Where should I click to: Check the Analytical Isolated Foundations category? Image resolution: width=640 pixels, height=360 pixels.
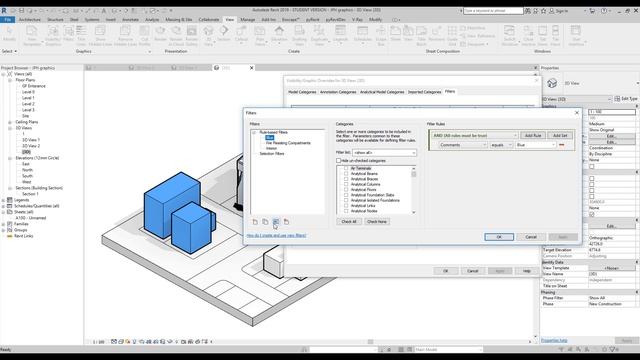point(346,200)
